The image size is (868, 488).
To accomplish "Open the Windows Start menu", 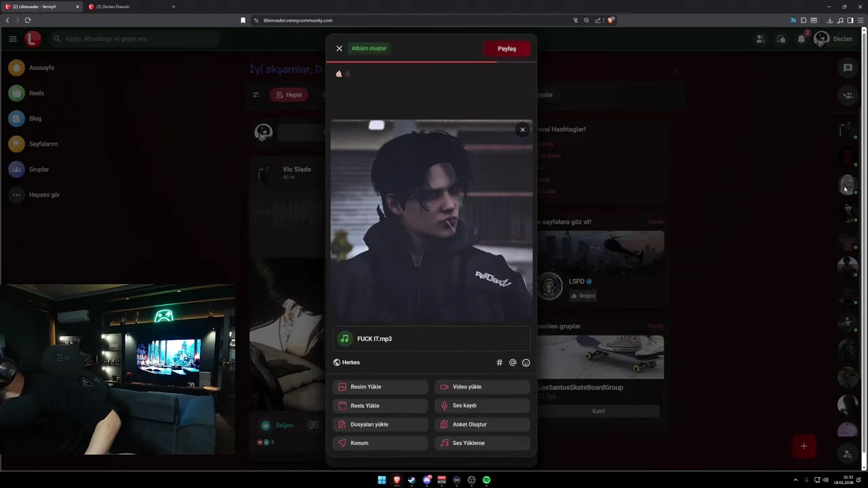I will click(382, 480).
